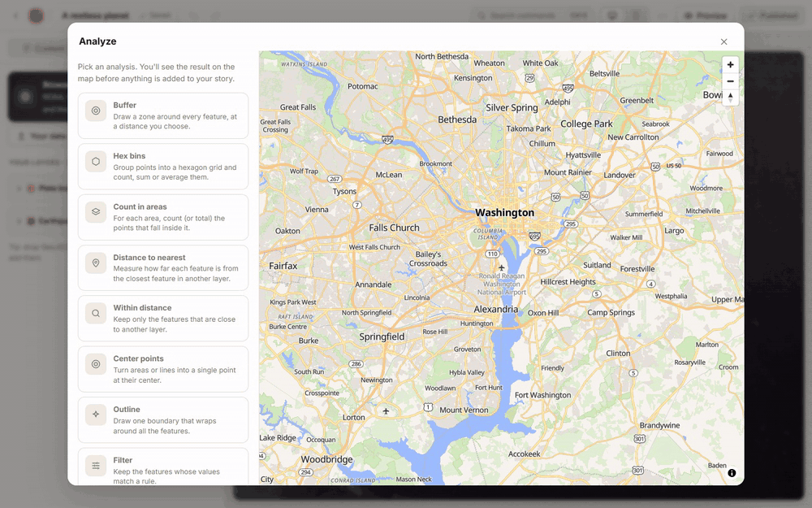Click the Buffer description text about drawing a zone
The image size is (812, 508).
pyautogui.click(x=175, y=121)
